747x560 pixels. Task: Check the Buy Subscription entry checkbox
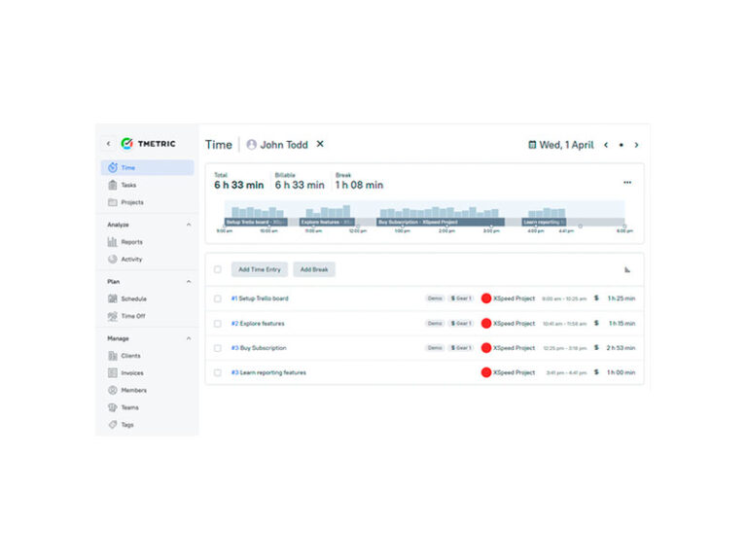(x=218, y=348)
